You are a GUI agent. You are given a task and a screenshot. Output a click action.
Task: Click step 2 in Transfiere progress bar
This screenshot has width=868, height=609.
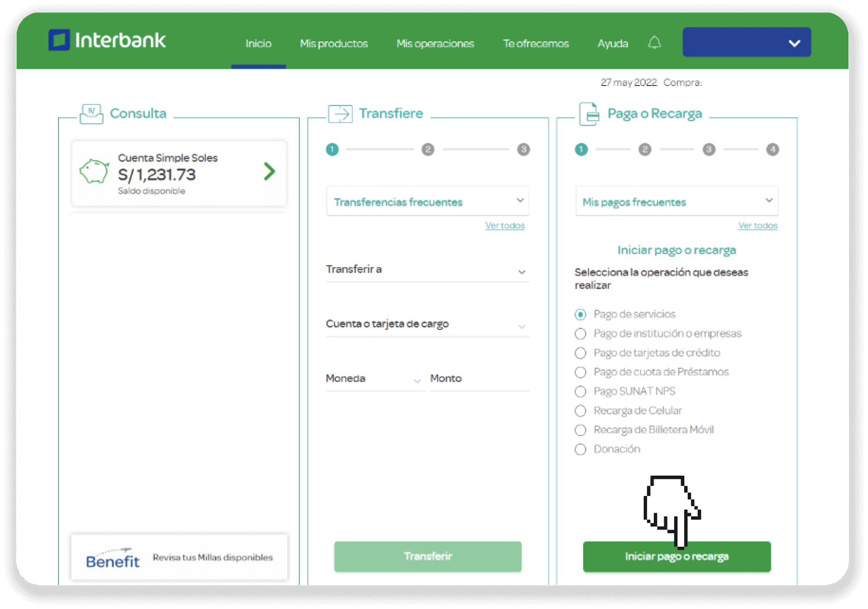427,149
